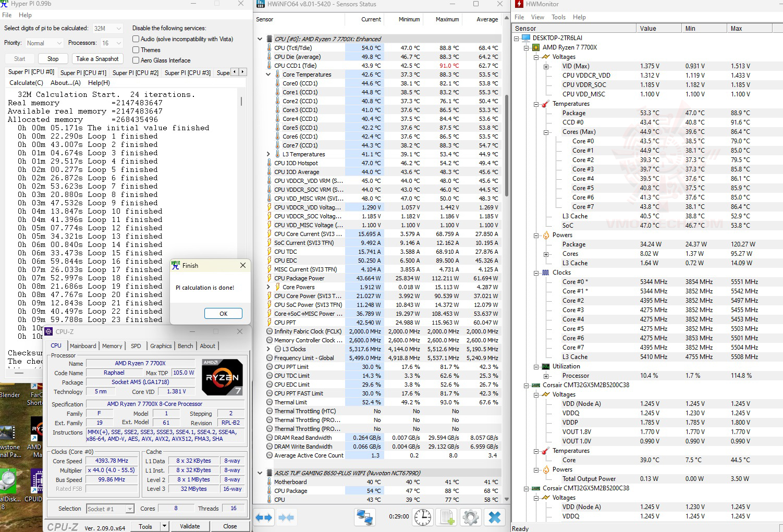Click OK in the Finish dialog

pos(223,314)
